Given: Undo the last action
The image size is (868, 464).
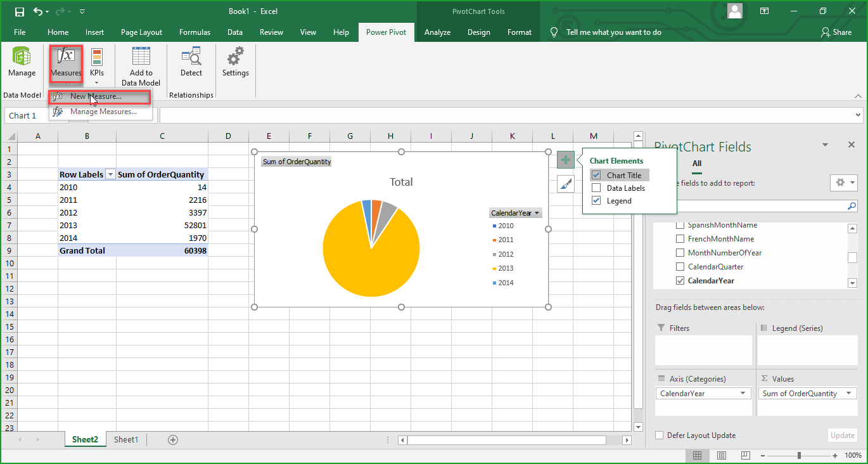Looking at the screenshot, I should click(38, 11).
